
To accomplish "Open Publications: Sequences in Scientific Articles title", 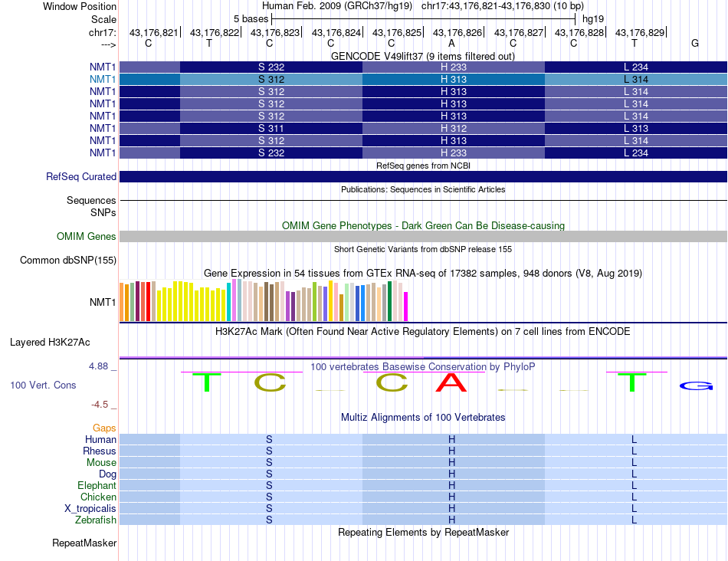I will coord(423,189).
